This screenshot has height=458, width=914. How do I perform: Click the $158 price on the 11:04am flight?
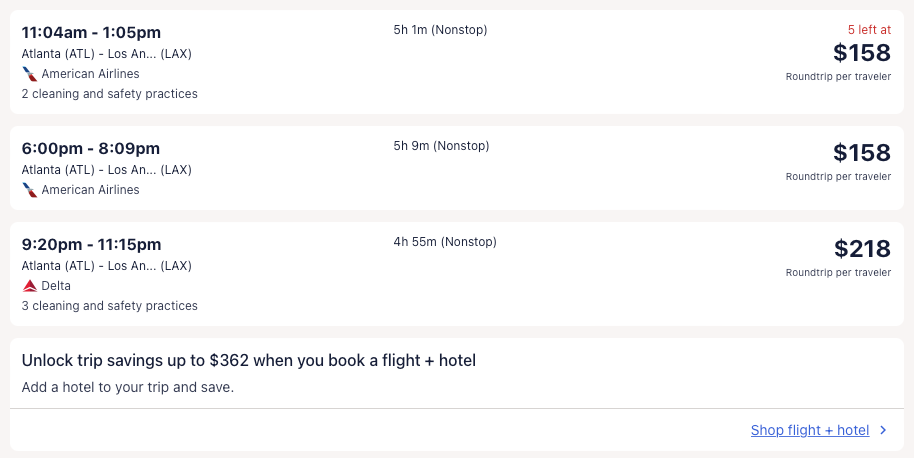point(861,53)
